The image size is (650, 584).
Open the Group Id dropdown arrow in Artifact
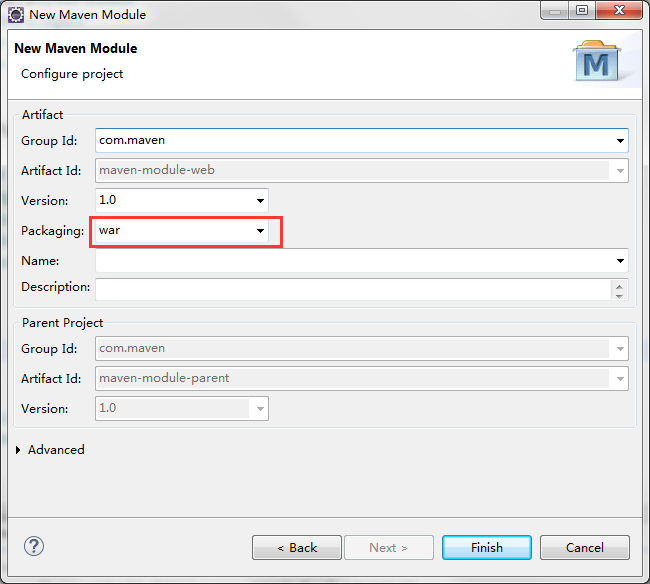tap(620, 141)
